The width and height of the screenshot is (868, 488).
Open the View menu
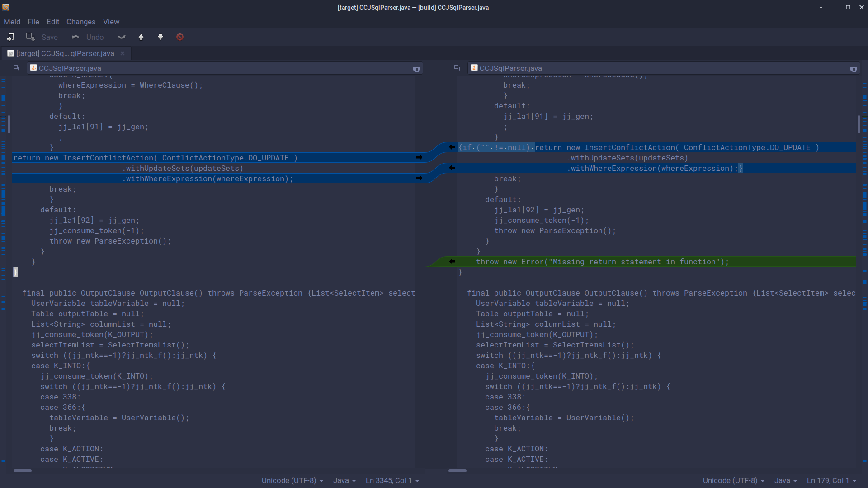click(x=111, y=22)
